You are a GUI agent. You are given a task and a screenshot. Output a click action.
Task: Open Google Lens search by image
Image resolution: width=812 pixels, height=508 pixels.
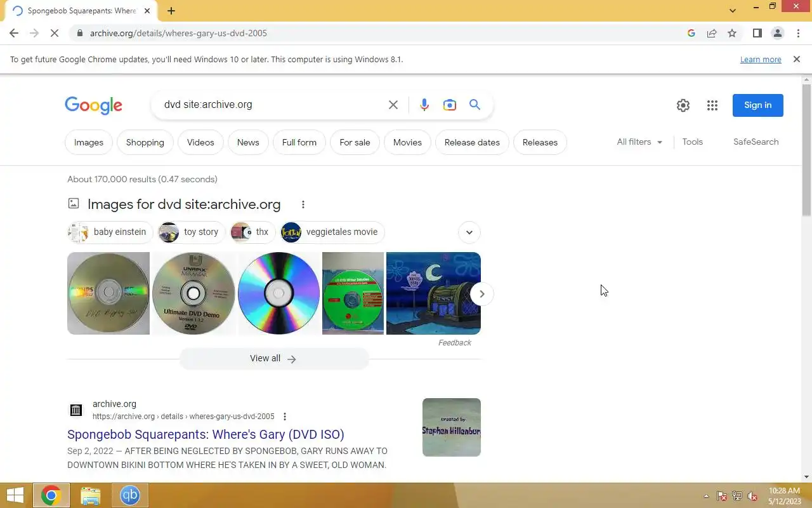450,105
